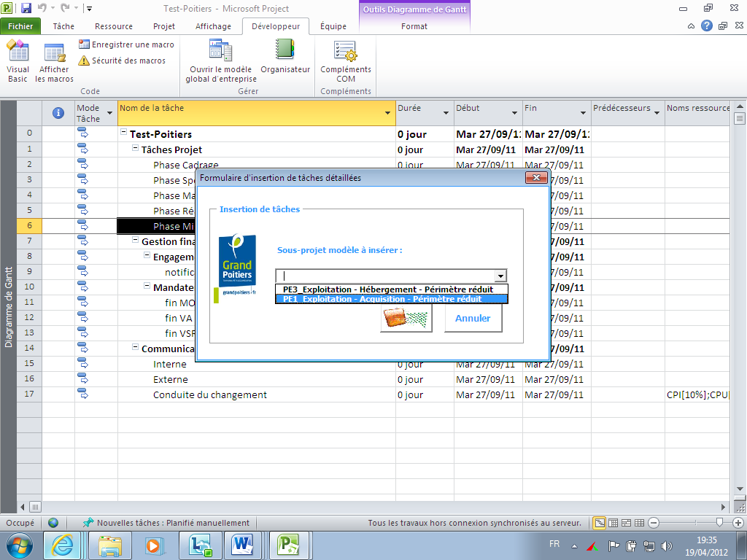747x560 pixels.
Task: Open the Organisateur
Action: click(x=285, y=57)
